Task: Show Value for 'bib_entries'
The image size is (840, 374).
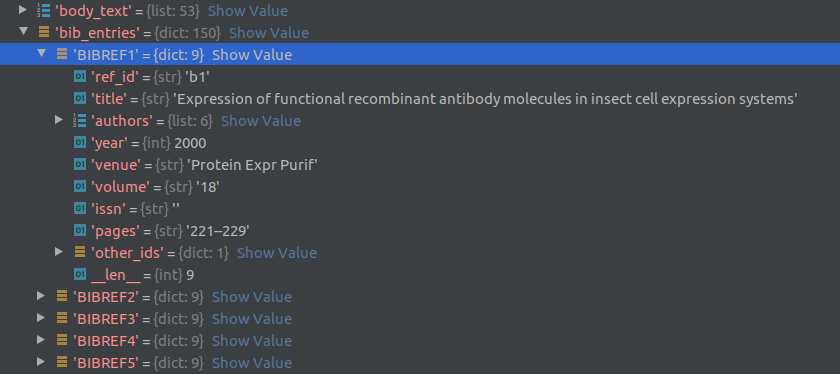Action: [268, 33]
